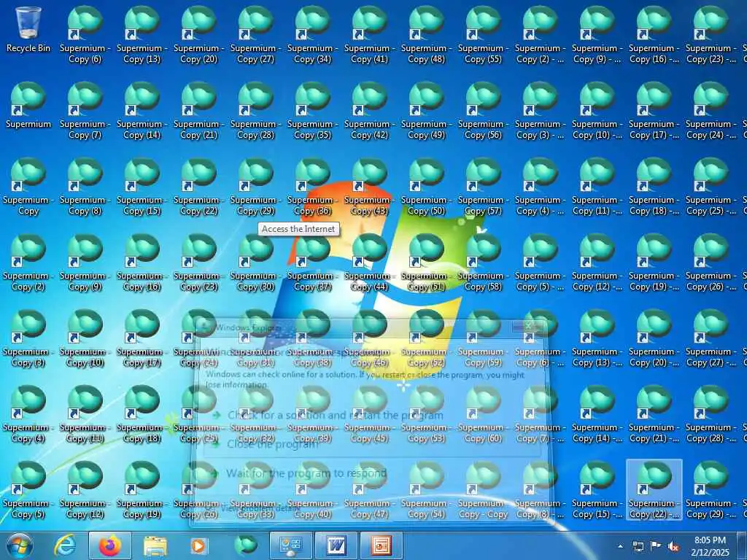747x560 pixels.
Task: Open the network tray icon
Action: click(x=638, y=546)
